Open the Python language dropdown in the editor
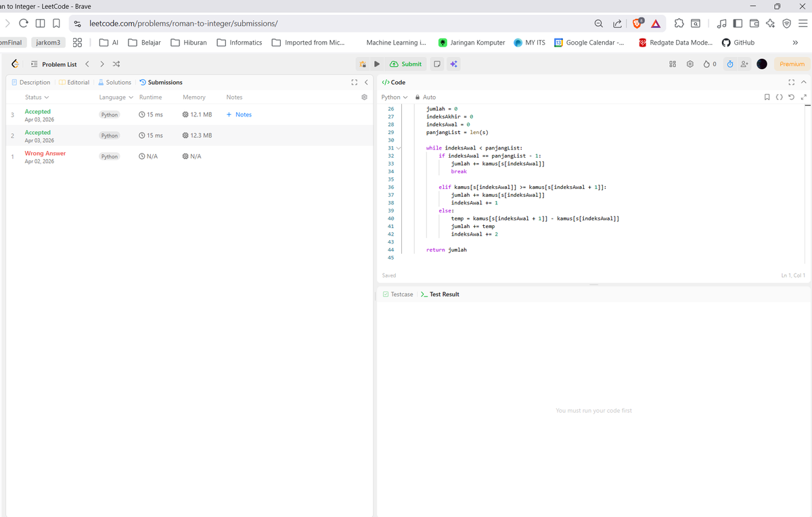This screenshot has height=517, width=812. 394,97
